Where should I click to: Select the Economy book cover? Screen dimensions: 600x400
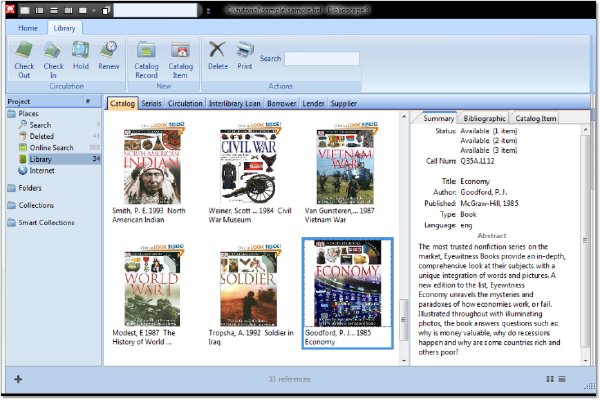(347, 283)
